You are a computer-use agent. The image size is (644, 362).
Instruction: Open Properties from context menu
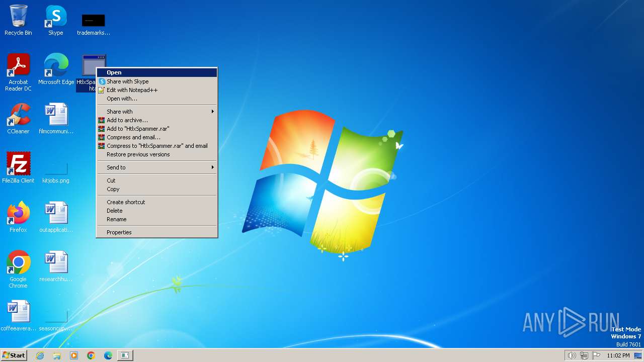(157, 232)
